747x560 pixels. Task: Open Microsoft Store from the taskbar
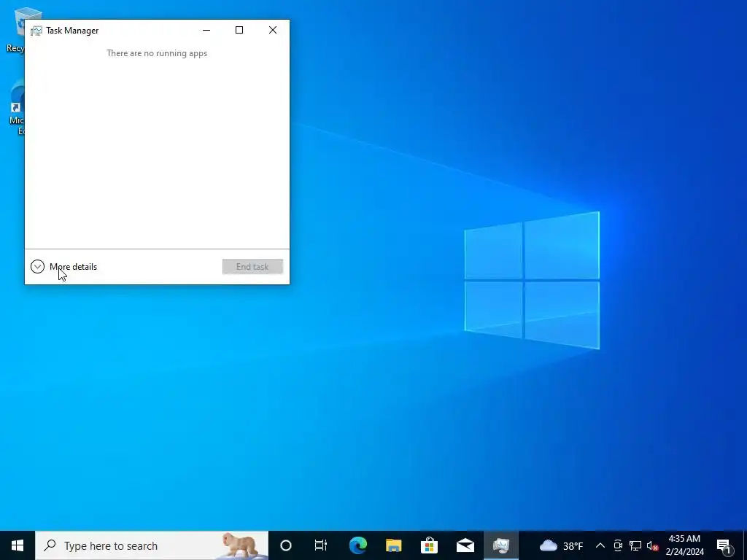pyautogui.click(x=429, y=545)
